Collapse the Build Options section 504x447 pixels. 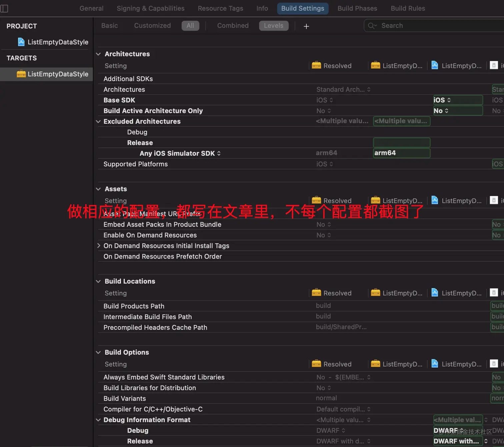pos(98,353)
